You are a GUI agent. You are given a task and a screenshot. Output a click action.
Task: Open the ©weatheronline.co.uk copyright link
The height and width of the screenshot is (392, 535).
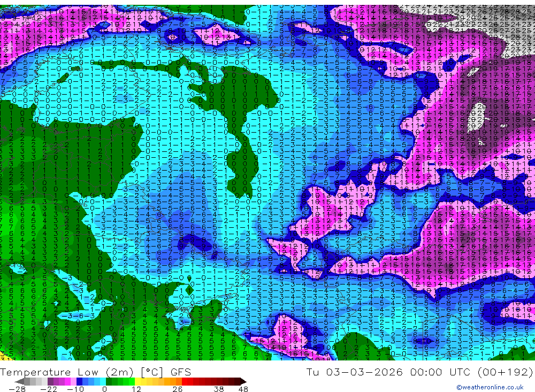click(x=490, y=387)
